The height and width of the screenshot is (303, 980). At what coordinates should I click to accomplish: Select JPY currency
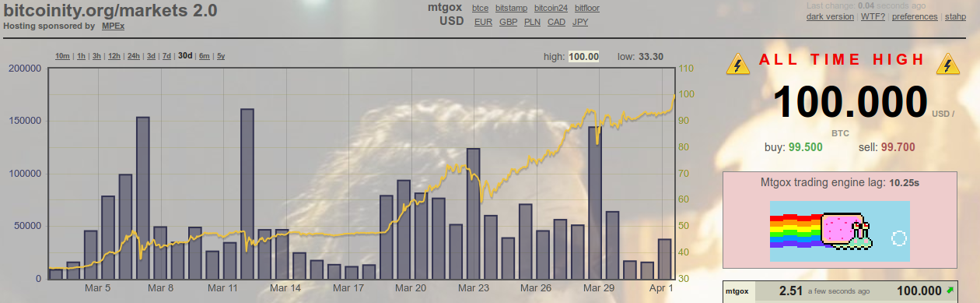tap(580, 22)
